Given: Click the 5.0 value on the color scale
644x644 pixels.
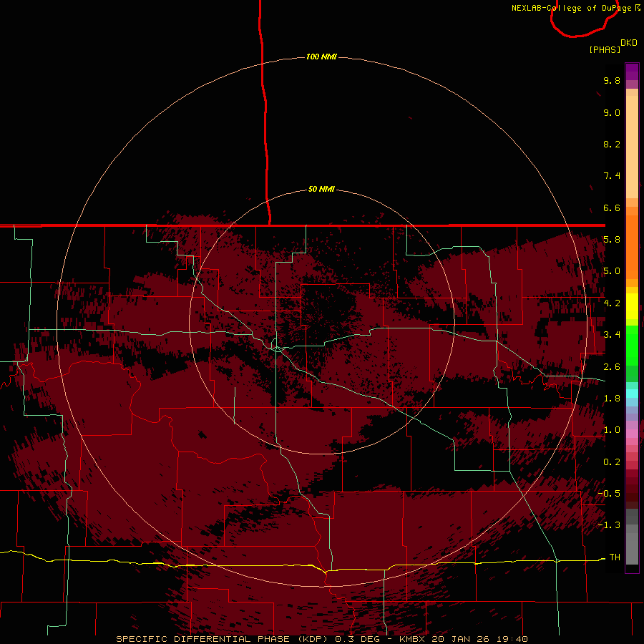Looking at the screenshot, I should (612, 271).
